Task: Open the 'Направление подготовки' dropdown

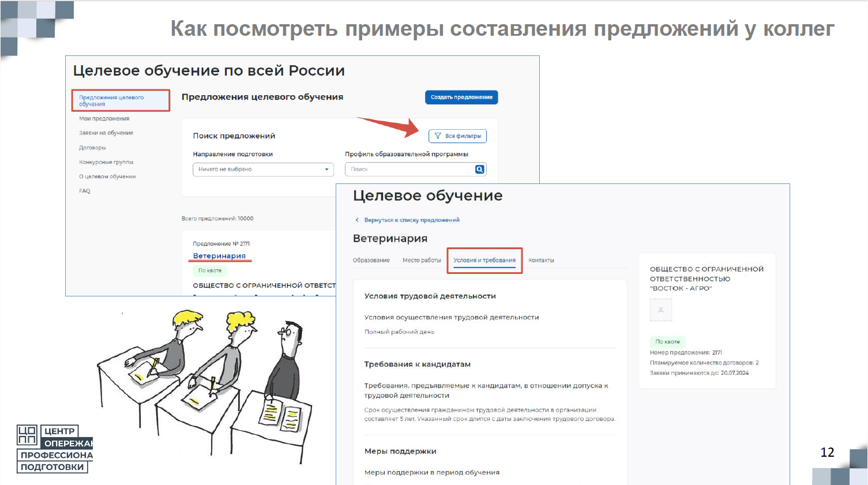Action: coord(263,169)
